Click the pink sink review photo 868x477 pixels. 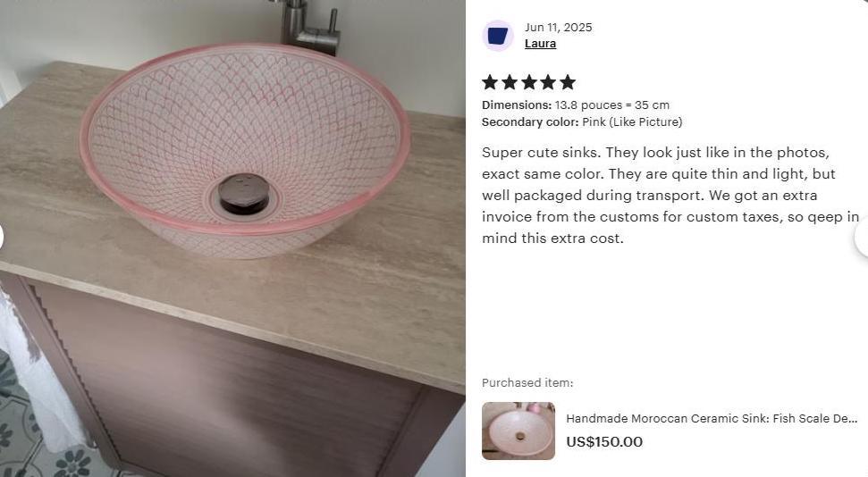click(232, 238)
